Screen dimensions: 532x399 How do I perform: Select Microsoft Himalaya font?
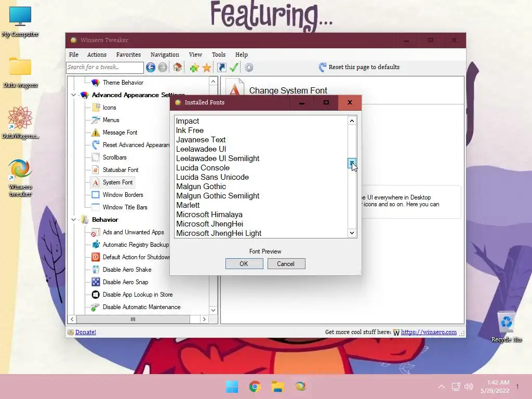[209, 215]
